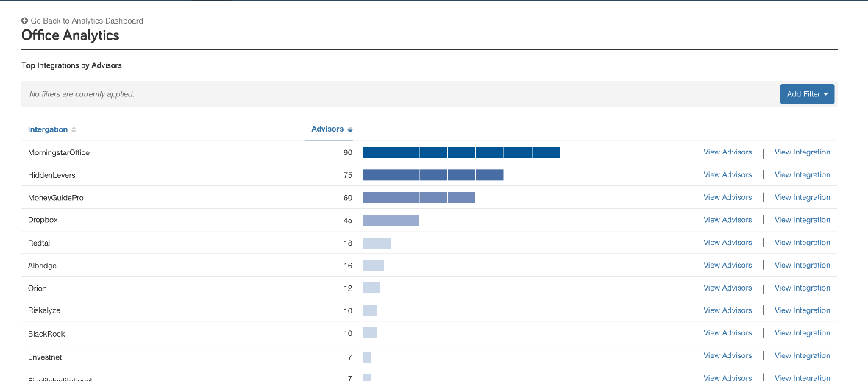Go Back to Analytics Dashboard link
868x381 pixels.
coord(82,21)
